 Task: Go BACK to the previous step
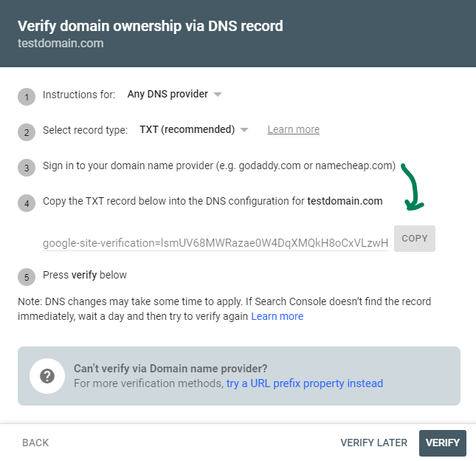pyautogui.click(x=35, y=443)
